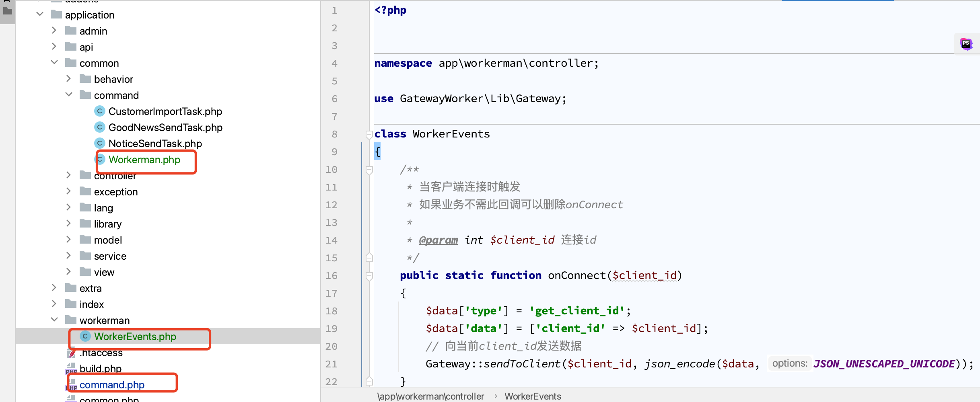Expand the service folder
This screenshot has width=980, height=402.
68,256
